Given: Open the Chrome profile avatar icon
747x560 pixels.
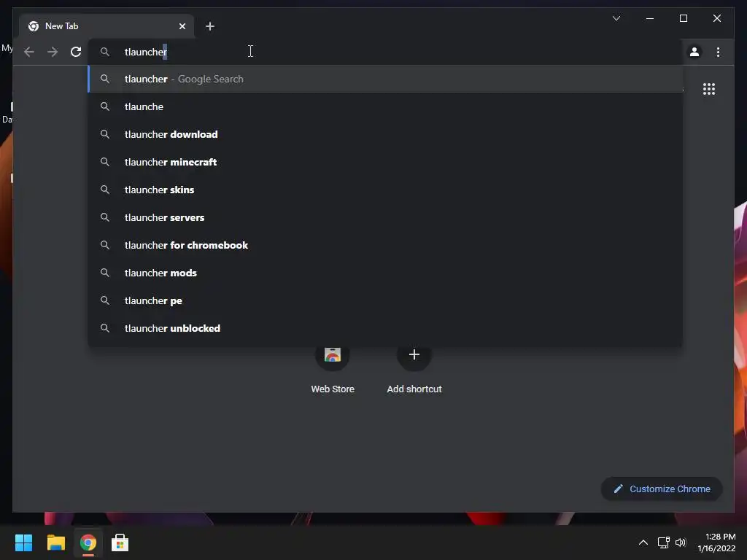Looking at the screenshot, I should (x=694, y=52).
